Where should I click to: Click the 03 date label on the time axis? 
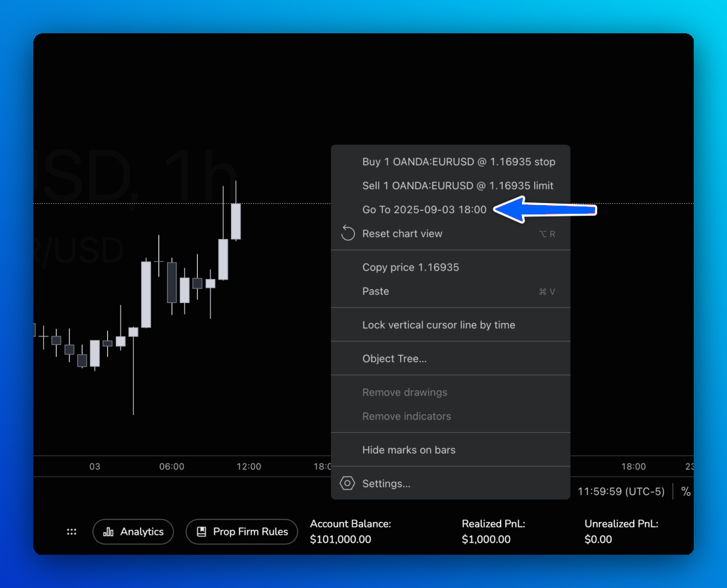(95, 467)
